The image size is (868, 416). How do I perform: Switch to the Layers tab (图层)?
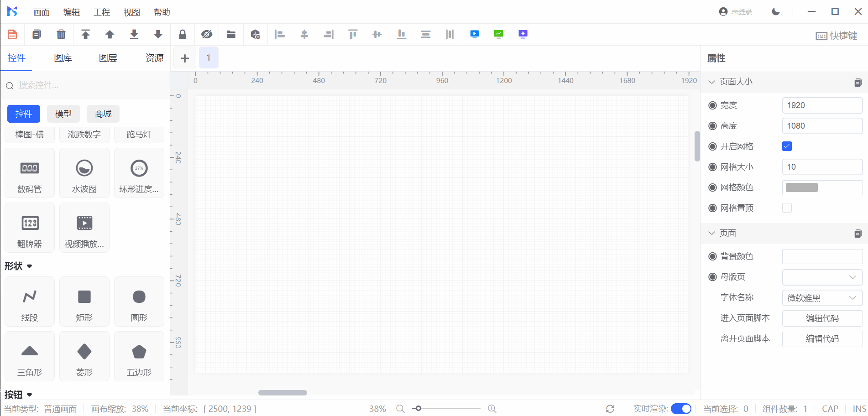point(108,58)
